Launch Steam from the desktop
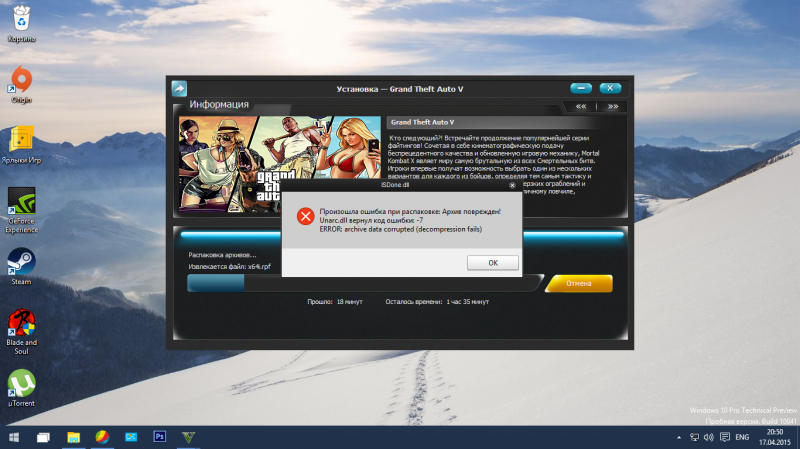This screenshot has width=800, height=449. tap(21, 266)
